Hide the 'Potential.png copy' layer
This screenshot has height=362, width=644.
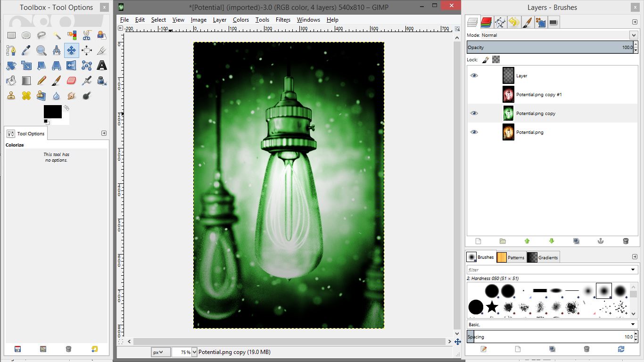click(474, 113)
